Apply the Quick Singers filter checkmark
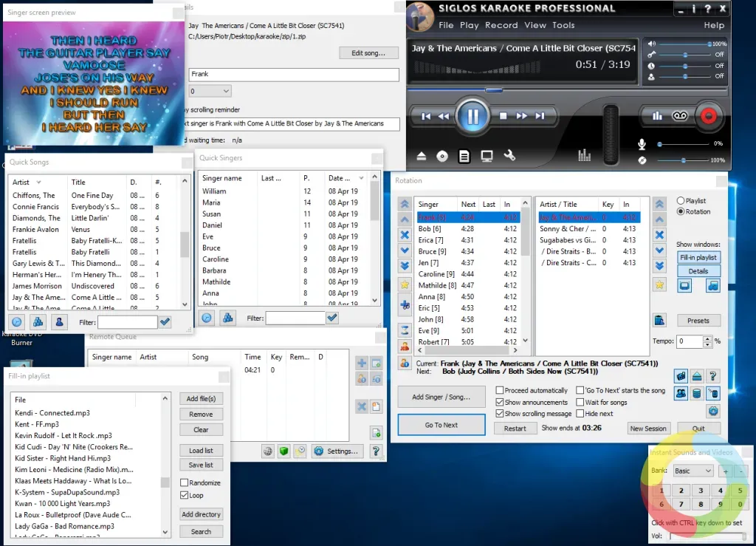The width and height of the screenshot is (756, 546). pyautogui.click(x=332, y=318)
